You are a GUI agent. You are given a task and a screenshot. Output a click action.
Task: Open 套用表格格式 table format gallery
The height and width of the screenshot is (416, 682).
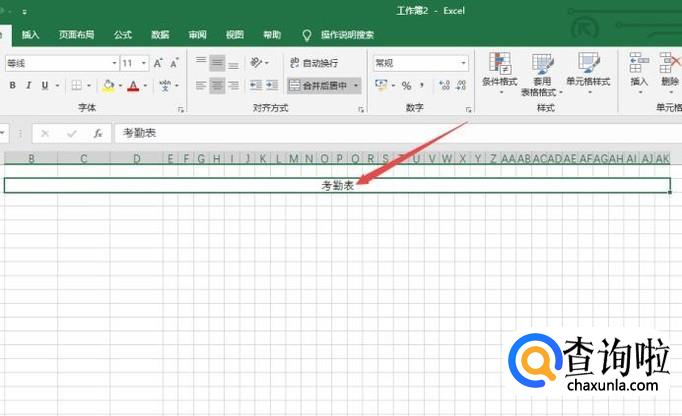pos(542,74)
